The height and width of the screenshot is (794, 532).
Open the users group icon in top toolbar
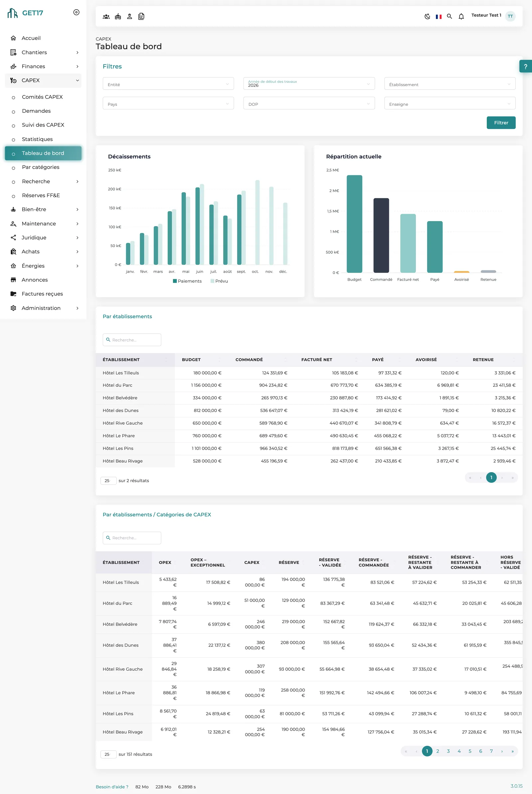(x=106, y=16)
